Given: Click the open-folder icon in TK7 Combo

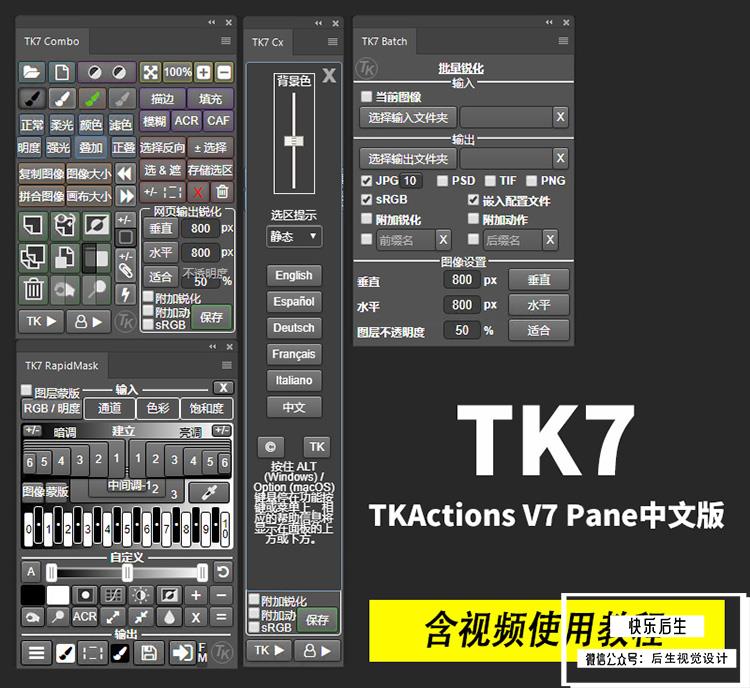Looking at the screenshot, I should pyautogui.click(x=32, y=72).
